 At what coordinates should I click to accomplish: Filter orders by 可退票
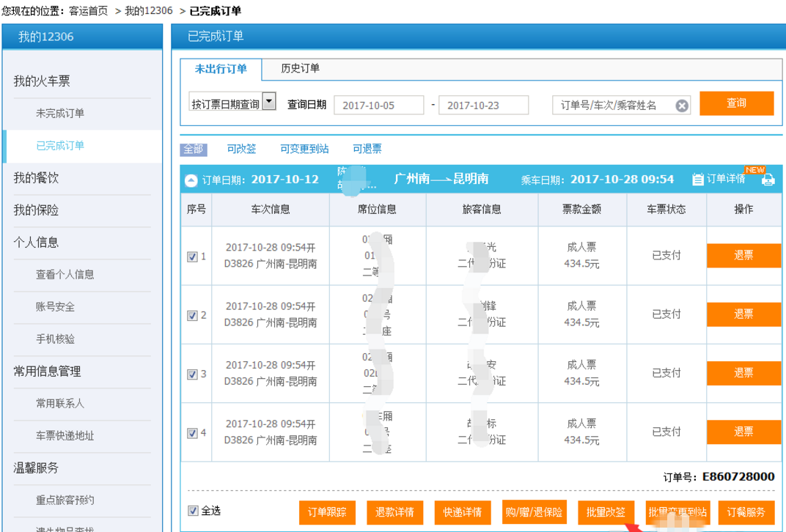pos(367,149)
